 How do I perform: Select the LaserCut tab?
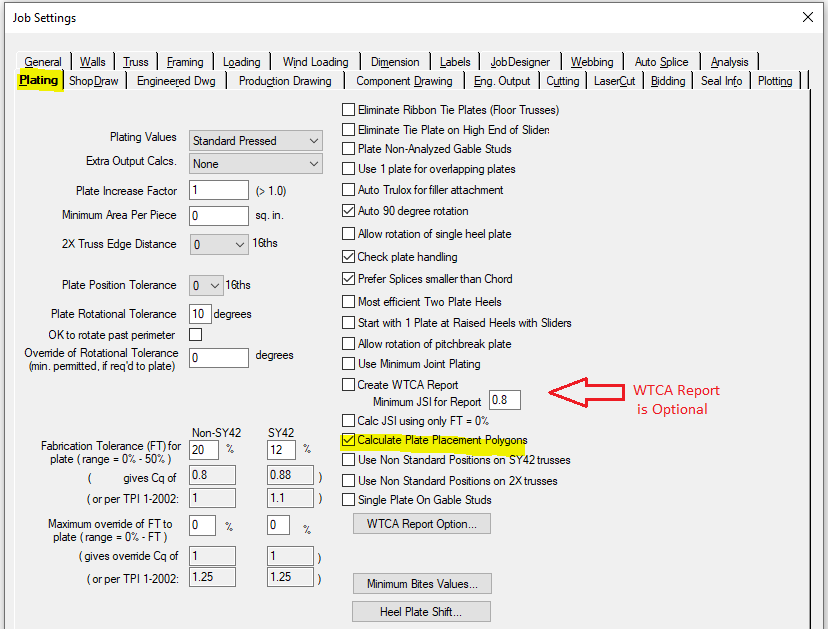[x=614, y=81]
